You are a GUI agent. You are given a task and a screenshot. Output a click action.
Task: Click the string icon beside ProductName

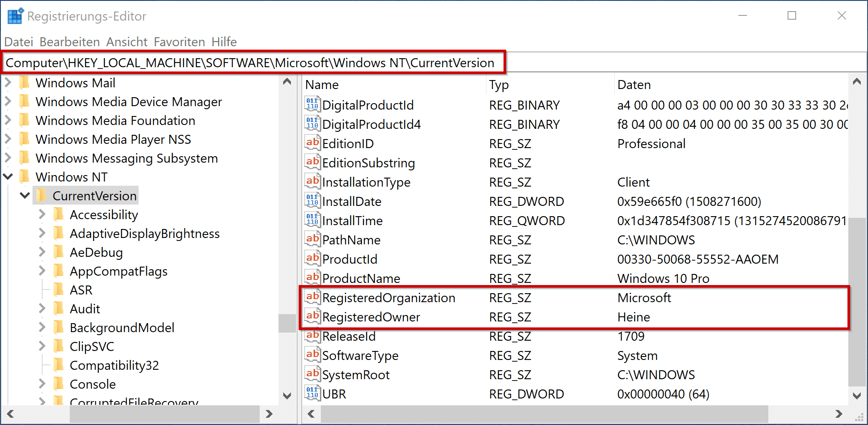point(312,277)
